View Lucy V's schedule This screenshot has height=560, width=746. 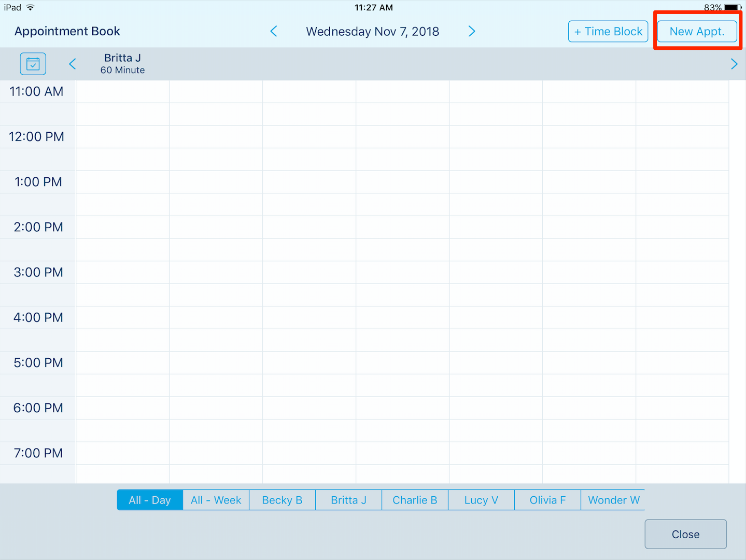(481, 500)
